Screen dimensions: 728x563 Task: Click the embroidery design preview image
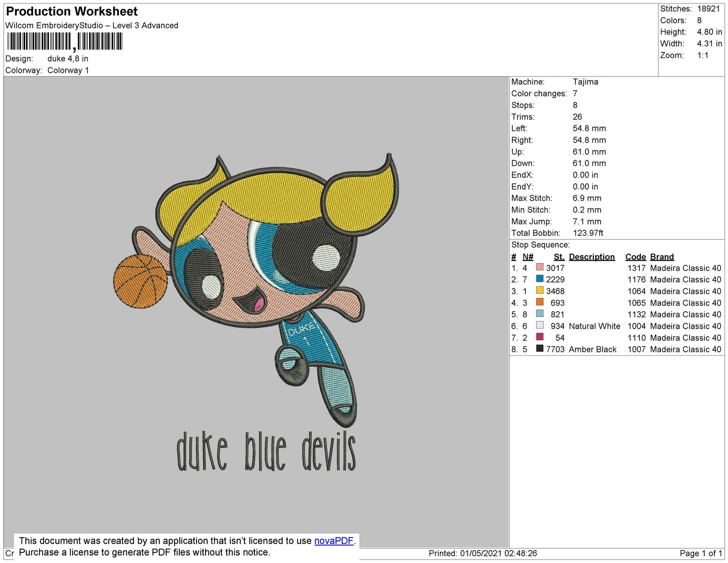[x=256, y=311]
